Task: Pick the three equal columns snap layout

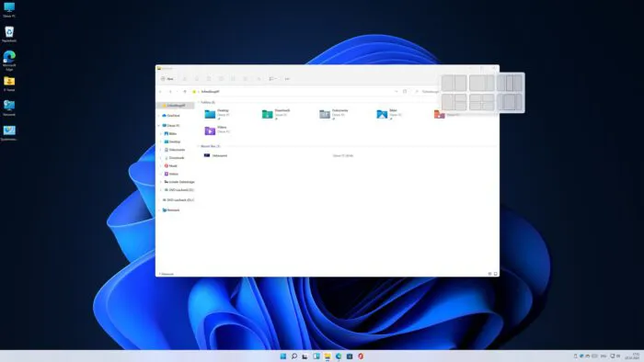Action: pos(510,84)
